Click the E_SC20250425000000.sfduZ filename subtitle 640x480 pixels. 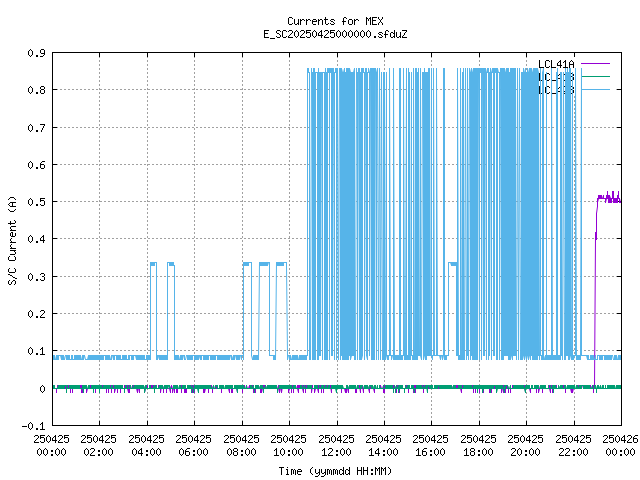(334, 34)
